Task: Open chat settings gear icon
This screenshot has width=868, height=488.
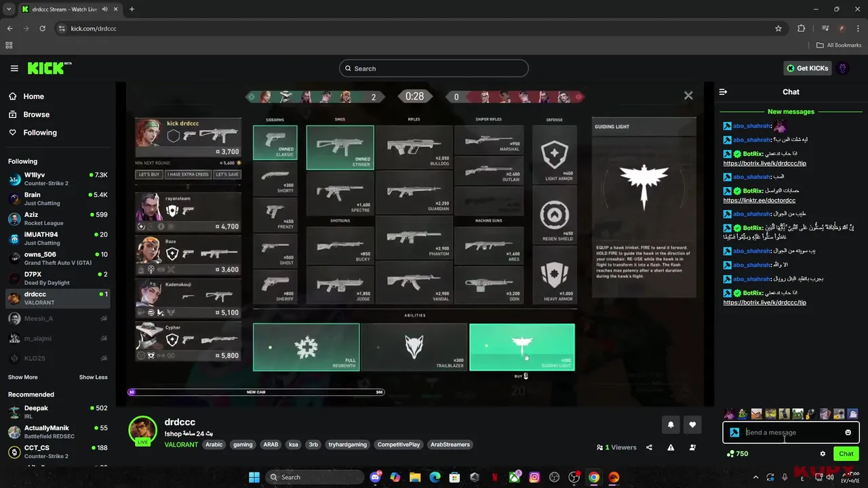Action: [x=823, y=453]
